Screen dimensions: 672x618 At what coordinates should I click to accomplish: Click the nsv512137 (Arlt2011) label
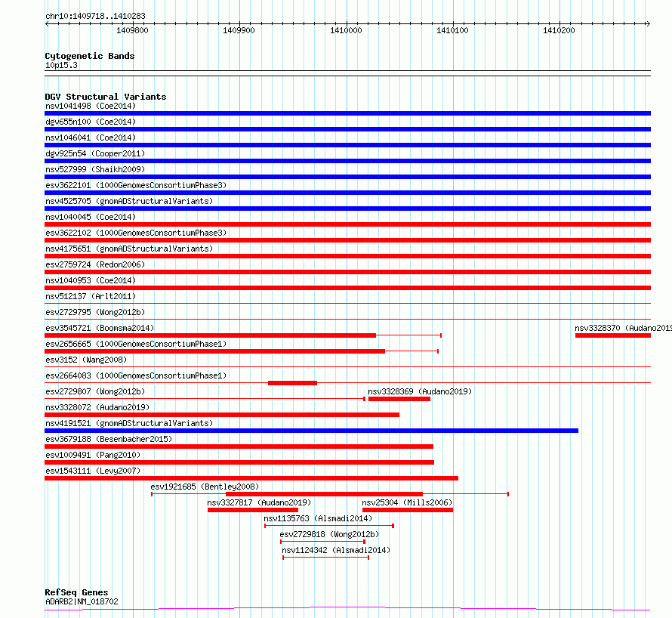tap(91, 296)
